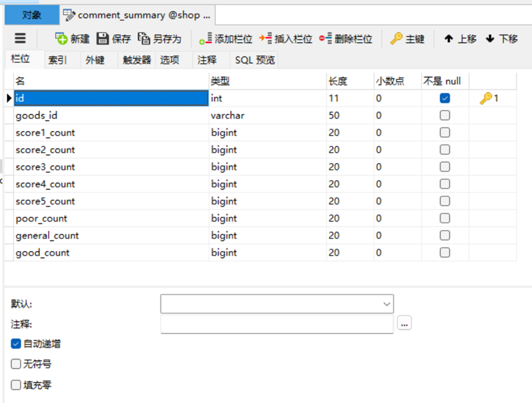The width and height of the screenshot is (532, 403).
Task: Click the 新建 new table button
Action: 73,39
